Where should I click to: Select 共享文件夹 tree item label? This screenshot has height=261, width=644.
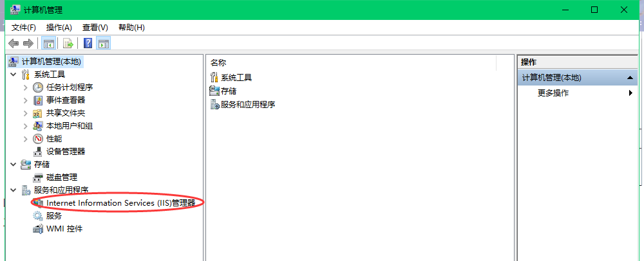[x=66, y=113]
